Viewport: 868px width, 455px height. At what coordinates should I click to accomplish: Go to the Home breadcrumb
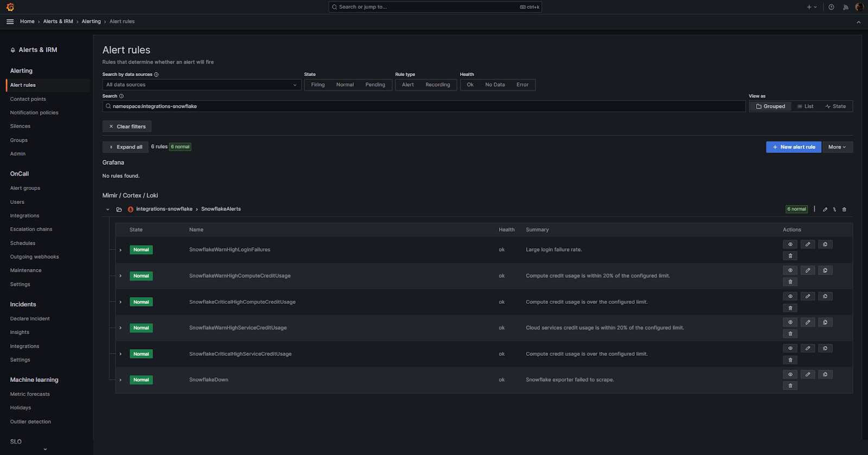point(27,22)
